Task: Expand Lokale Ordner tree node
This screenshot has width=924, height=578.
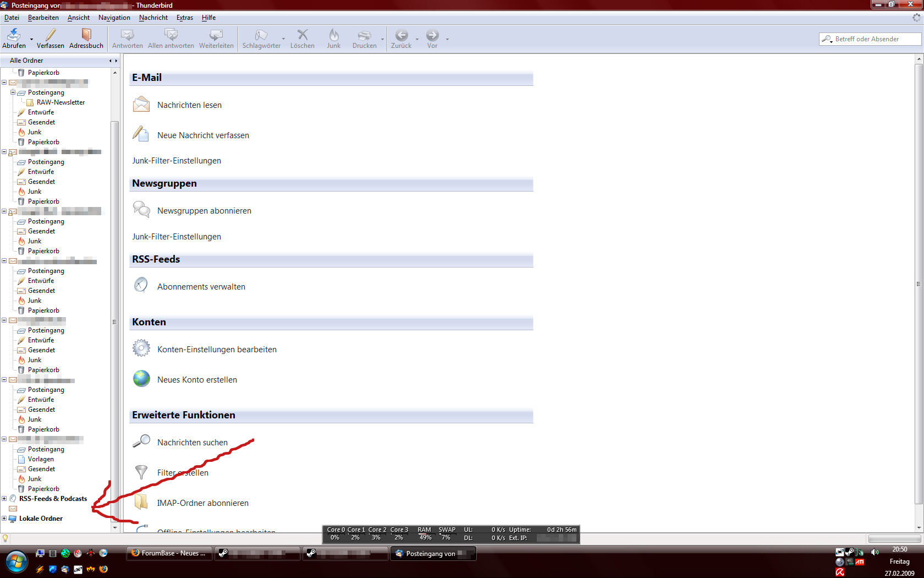Action: click(4, 519)
